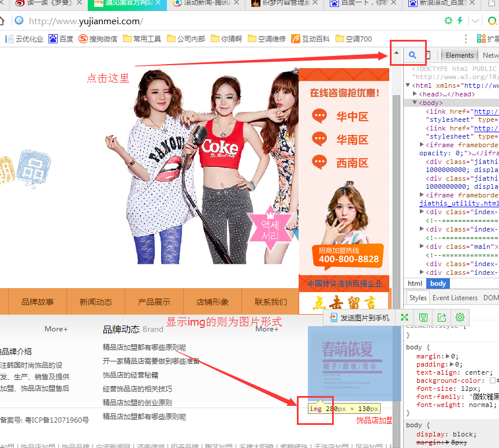Open the image toolbar settings gear icon

pyautogui.click(x=460, y=318)
